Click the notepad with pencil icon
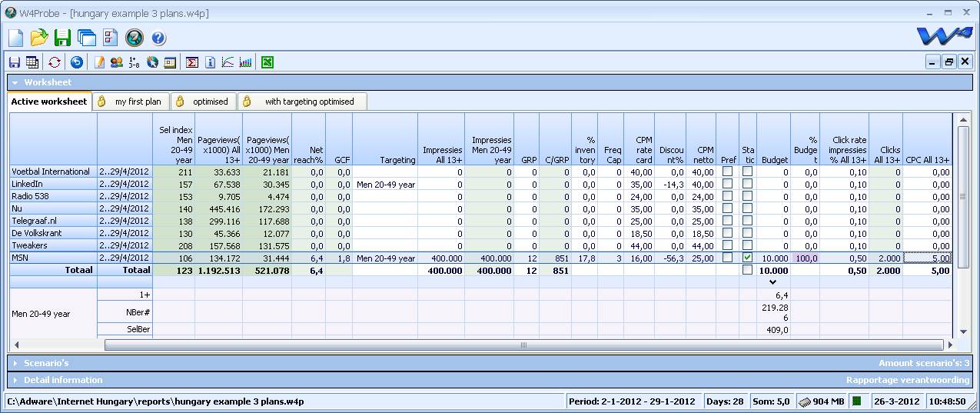 click(x=99, y=62)
